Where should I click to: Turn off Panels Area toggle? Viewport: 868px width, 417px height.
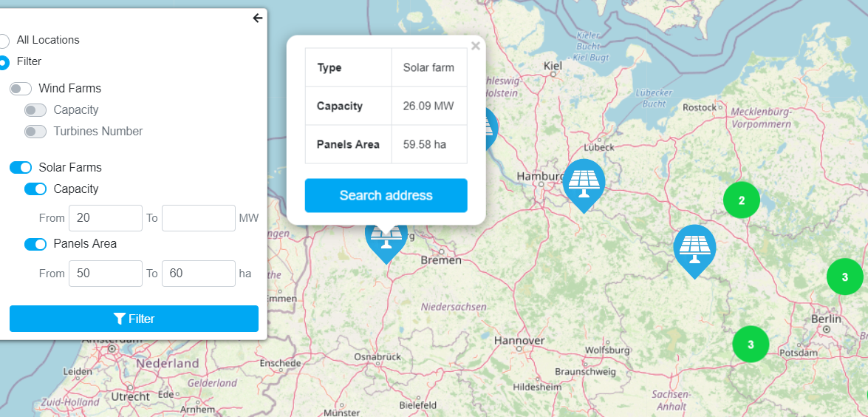coord(35,244)
